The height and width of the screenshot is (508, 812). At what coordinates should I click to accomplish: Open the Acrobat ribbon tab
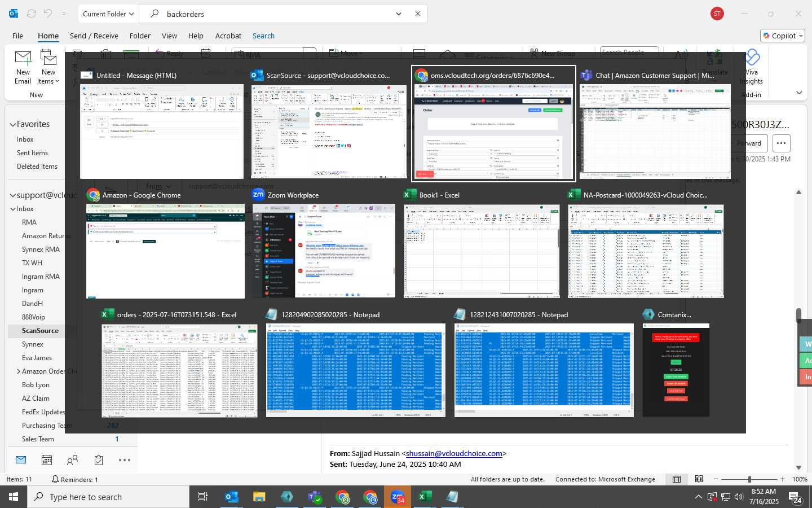(228, 36)
